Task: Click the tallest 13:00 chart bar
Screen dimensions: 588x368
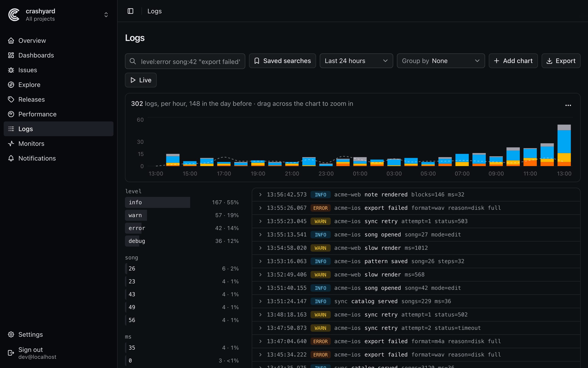Action: (564, 145)
